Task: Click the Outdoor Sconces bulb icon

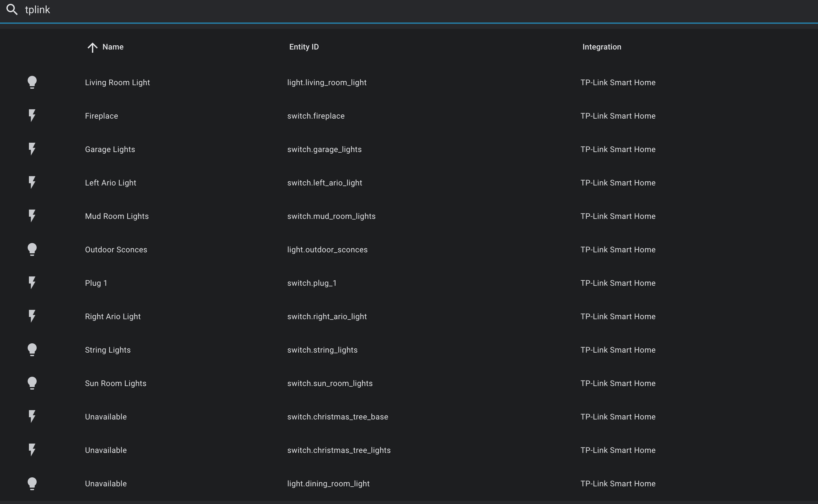Action: [32, 249]
